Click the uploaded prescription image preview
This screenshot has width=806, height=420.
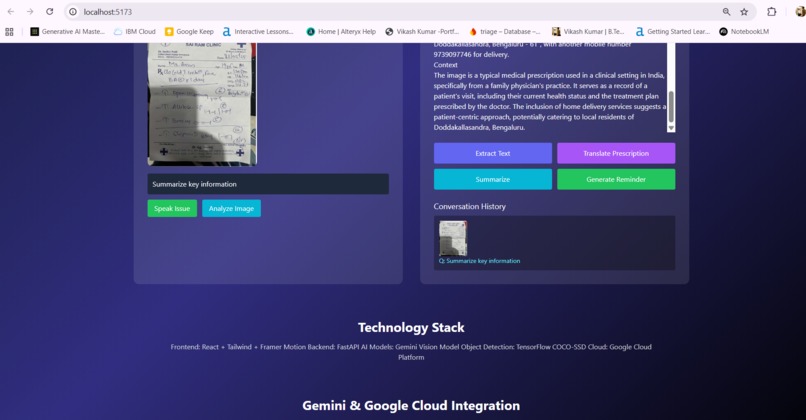point(202,104)
